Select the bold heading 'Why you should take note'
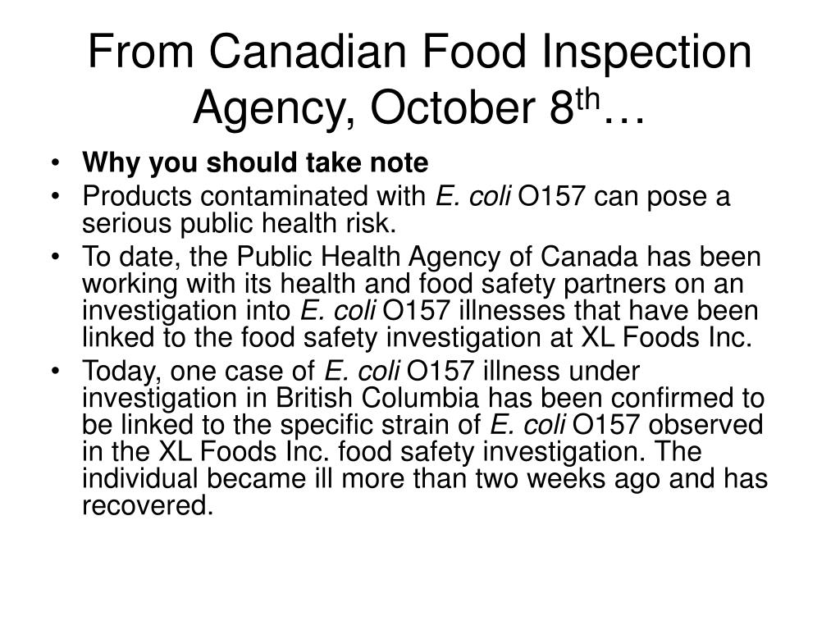 click(x=255, y=162)
